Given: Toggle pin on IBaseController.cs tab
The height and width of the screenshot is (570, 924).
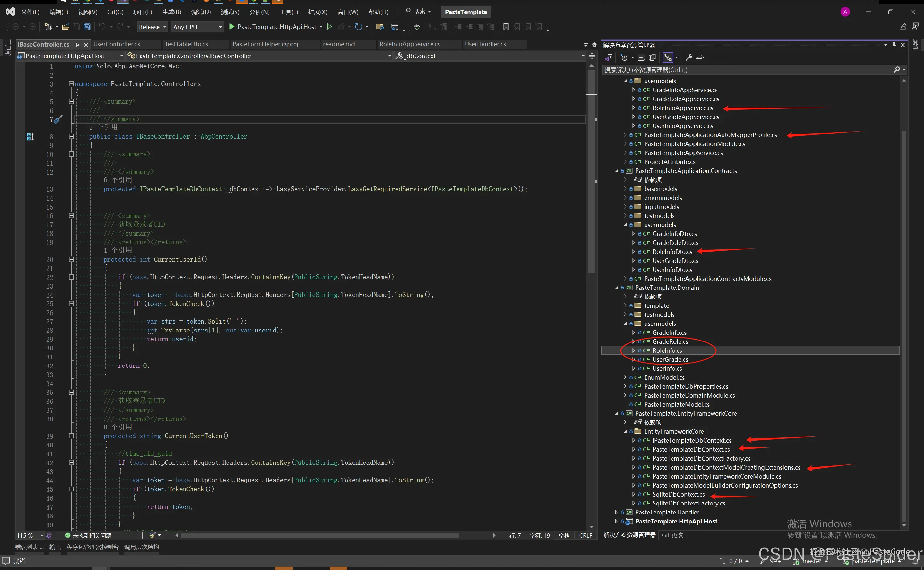Looking at the screenshot, I should click(x=77, y=45).
